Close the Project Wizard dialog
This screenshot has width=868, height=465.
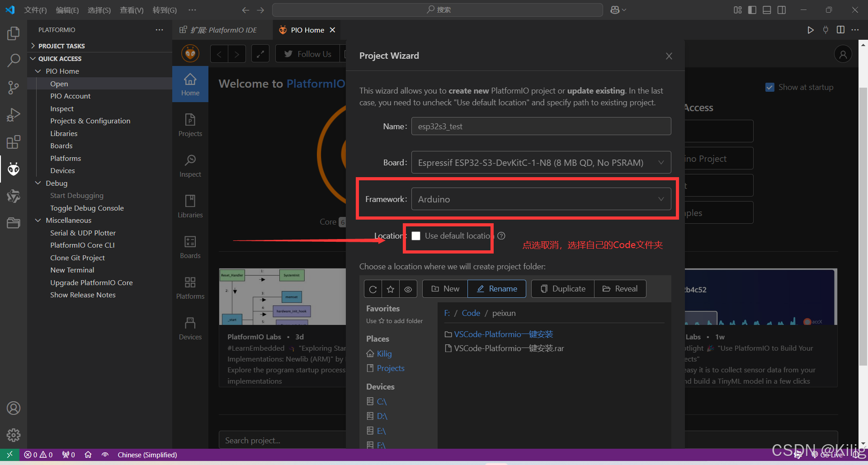(x=669, y=56)
